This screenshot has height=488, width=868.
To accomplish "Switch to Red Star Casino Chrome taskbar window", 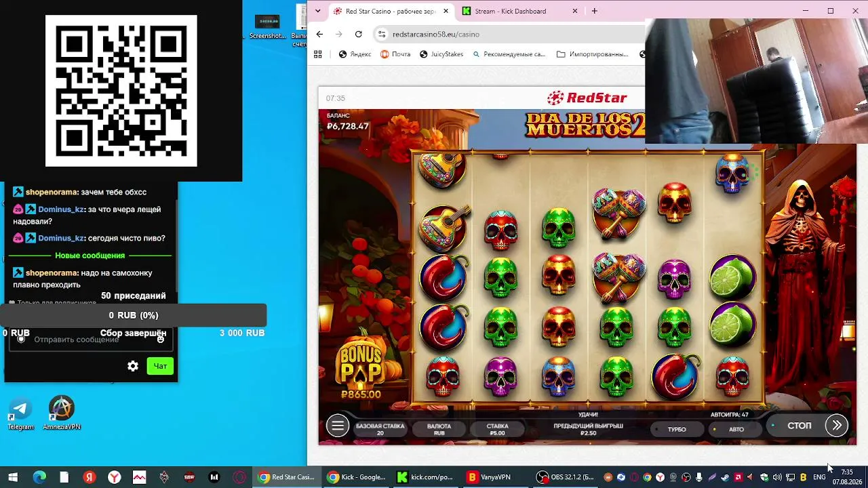I will [x=288, y=477].
